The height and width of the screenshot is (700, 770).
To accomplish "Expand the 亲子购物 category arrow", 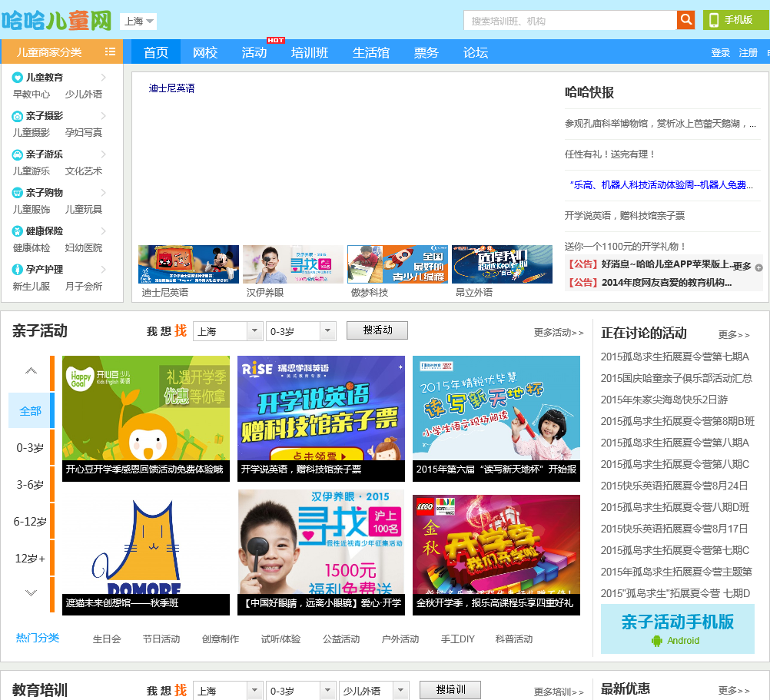I will pos(103,192).
